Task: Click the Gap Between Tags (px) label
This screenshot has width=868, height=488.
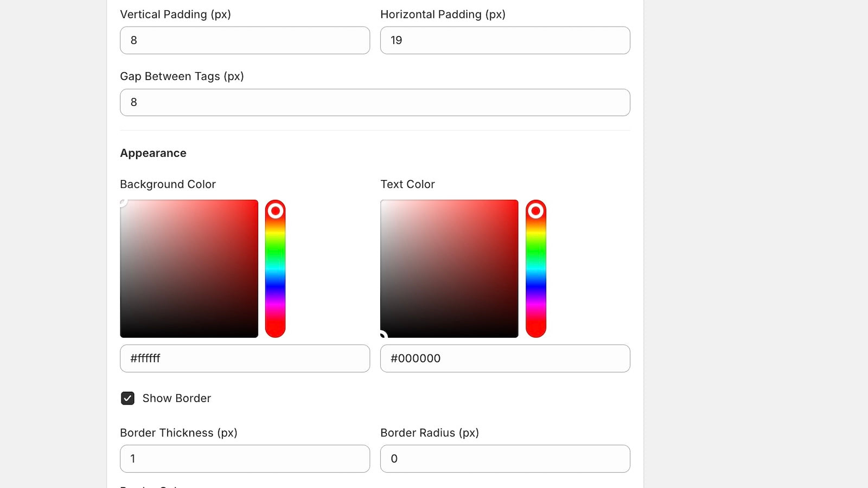Action: (x=182, y=76)
